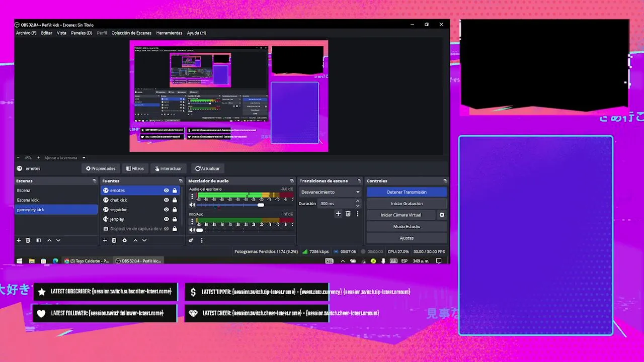Click the Interactuar button
The image size is (644, 362).
(x=169, y=168)
